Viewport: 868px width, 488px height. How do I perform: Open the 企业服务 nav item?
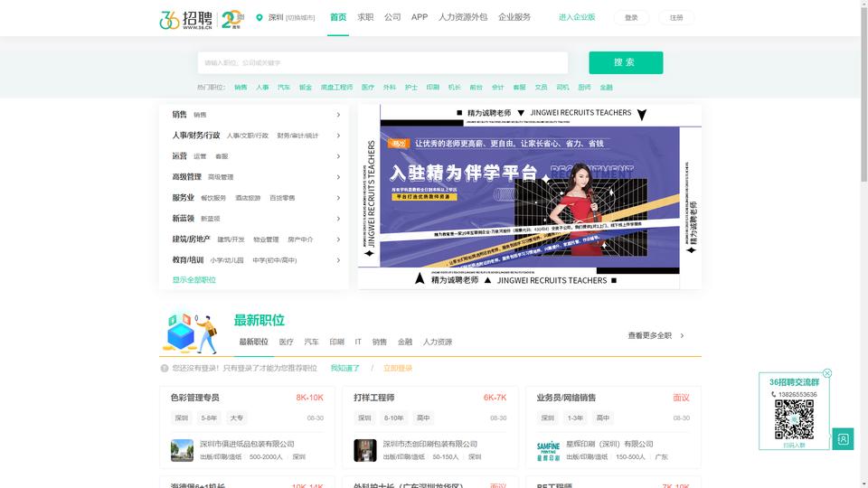click(x=514, y=17)
